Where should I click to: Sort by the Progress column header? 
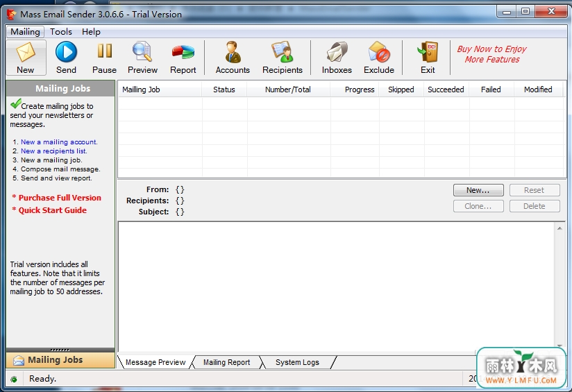coord(355,90)
